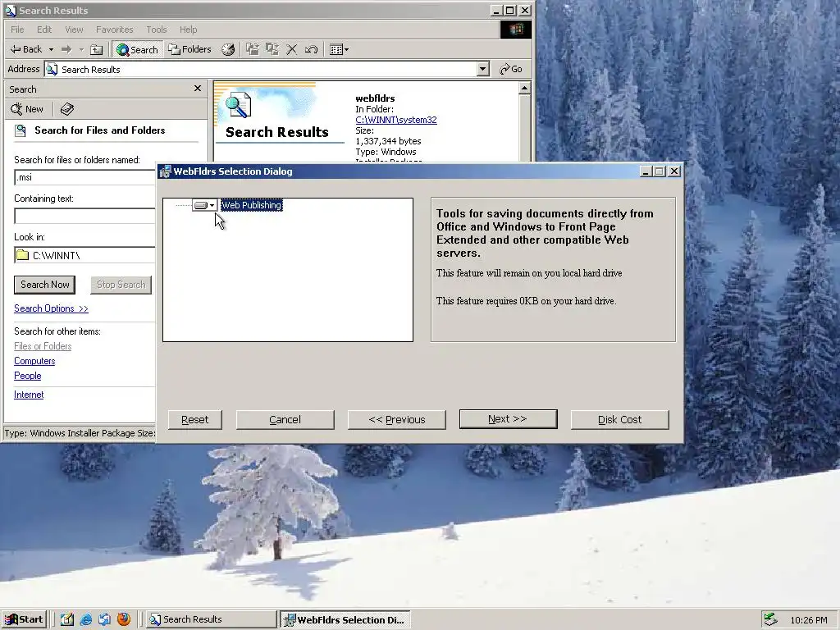Click the files or folders named field
Image resolution: width=840 pixels, height=630 pixels.
(x=84, y=177)
